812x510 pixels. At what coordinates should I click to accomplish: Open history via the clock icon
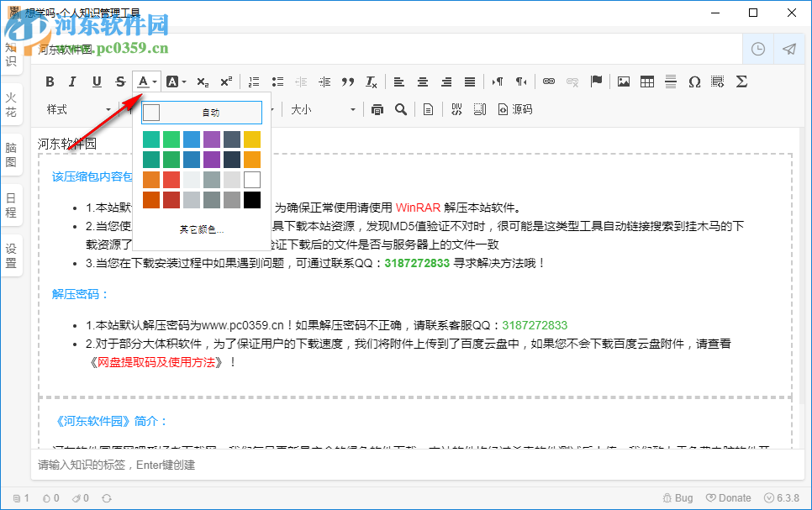[757, 49]
